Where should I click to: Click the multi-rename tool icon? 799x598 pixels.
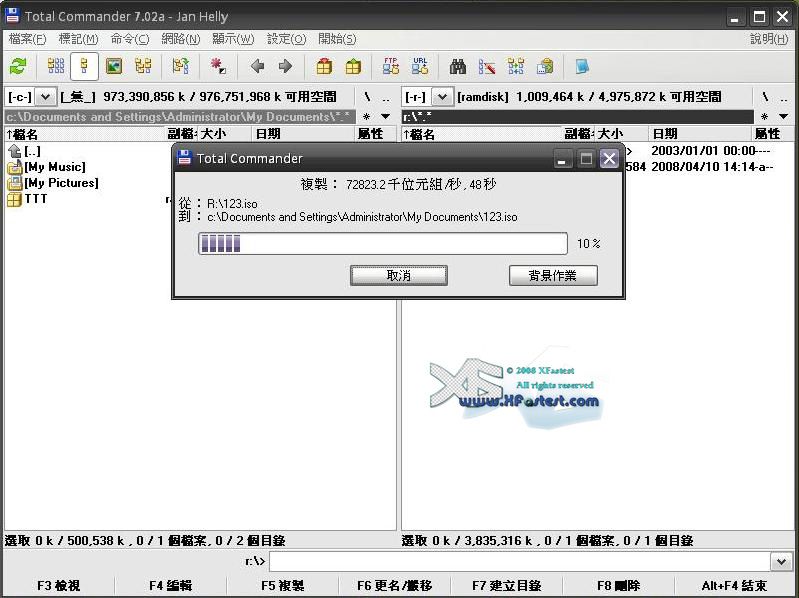click(x=487, y=66)
